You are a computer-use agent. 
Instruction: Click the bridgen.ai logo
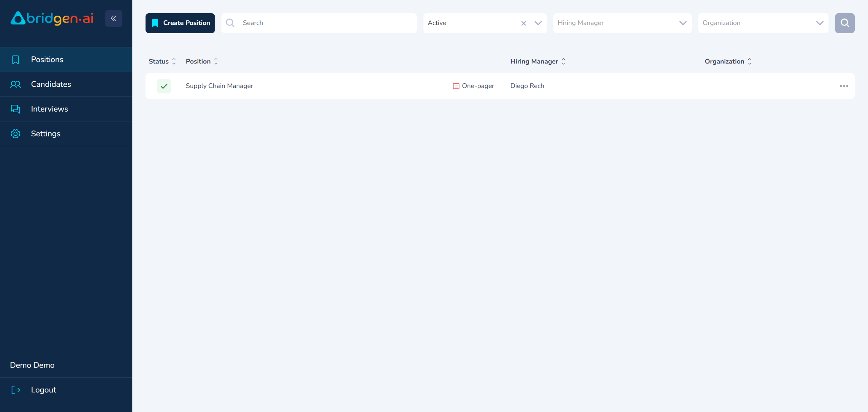[x=52, y=18]
